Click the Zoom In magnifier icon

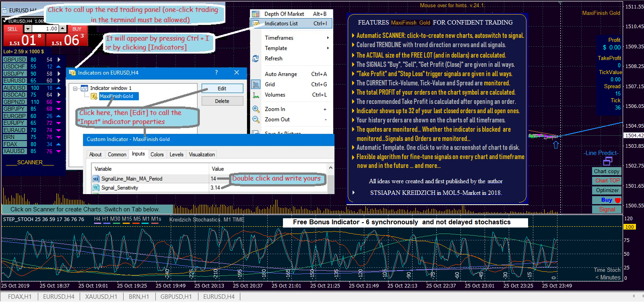point(256,109)
